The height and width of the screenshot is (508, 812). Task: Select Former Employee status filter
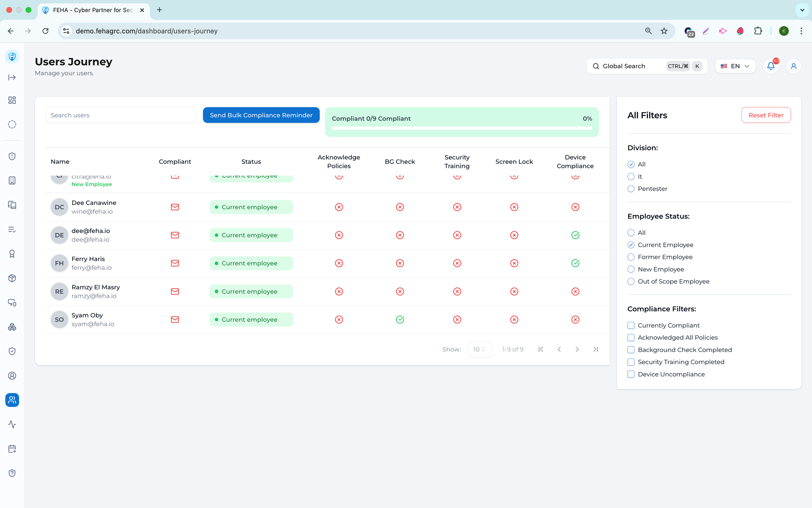(631, 257)
